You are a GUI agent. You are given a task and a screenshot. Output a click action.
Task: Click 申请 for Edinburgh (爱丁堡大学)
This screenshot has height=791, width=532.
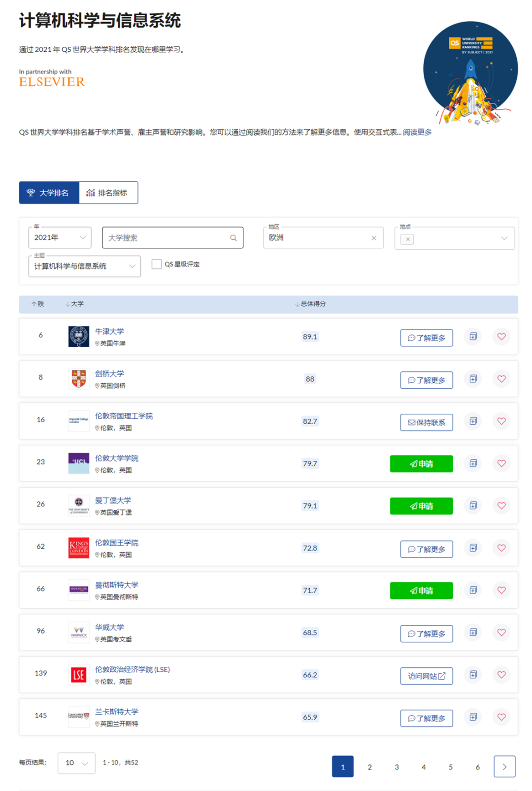tap(422, 506)
